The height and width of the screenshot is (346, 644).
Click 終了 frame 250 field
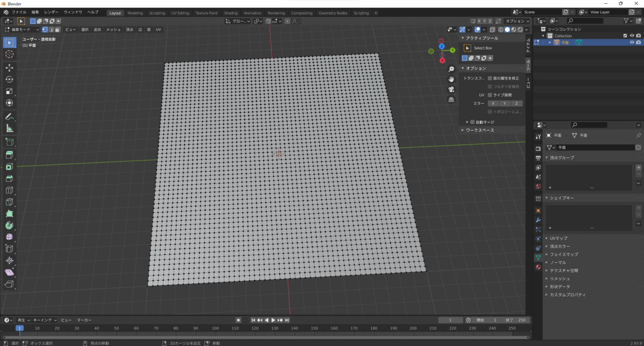point(516,320)
